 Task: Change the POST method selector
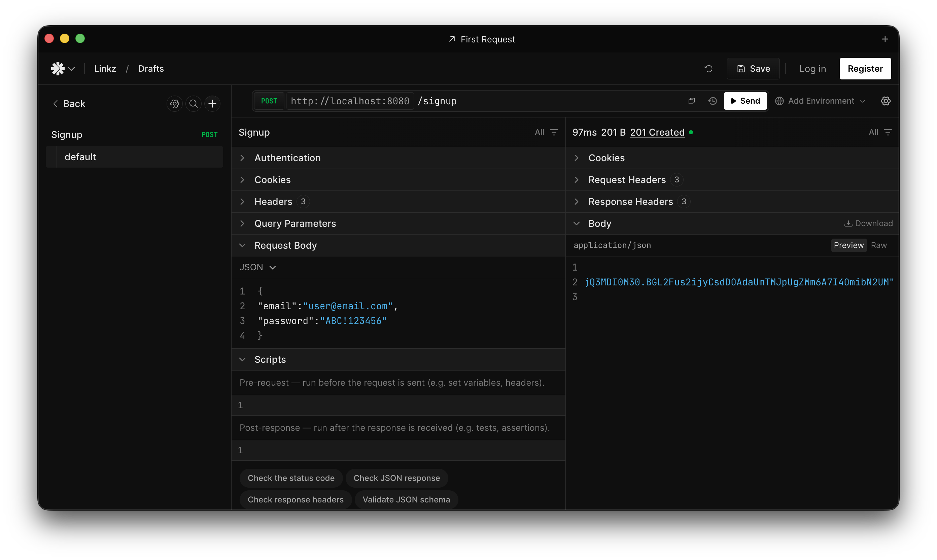pyautogui.click(x=269, y=101)
